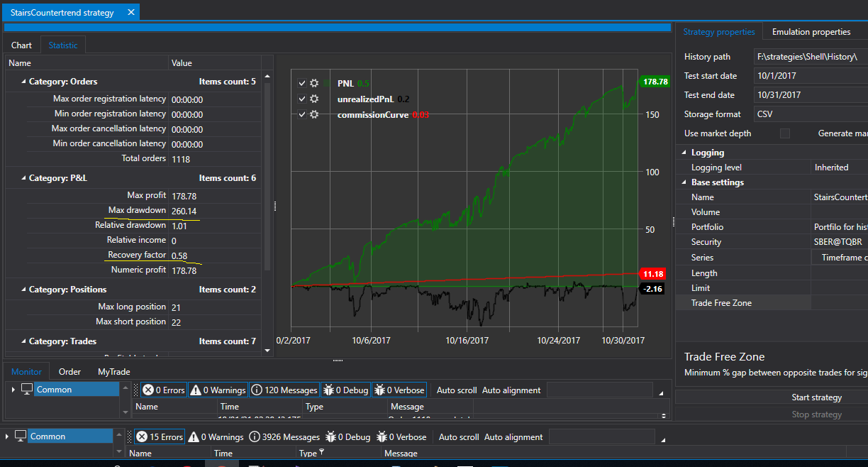Click the History path input field
Screen dimensions: 868x467
coord(810,57)
